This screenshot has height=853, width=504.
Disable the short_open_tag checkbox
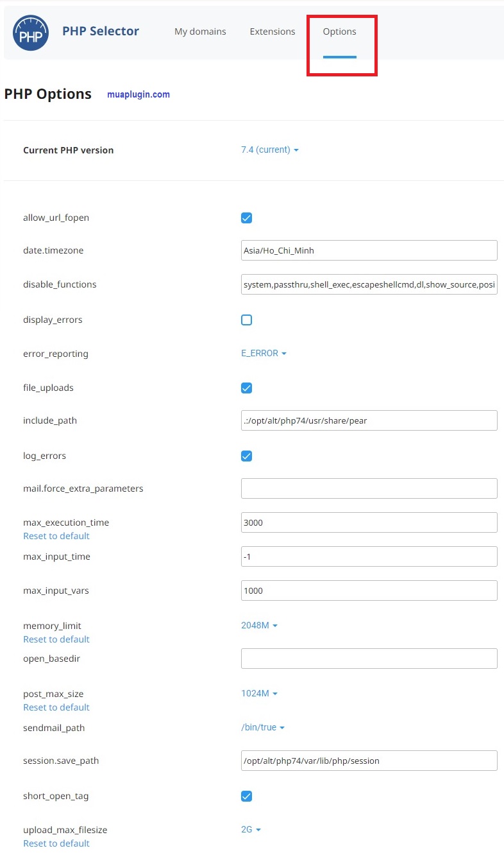coord(246,796)
